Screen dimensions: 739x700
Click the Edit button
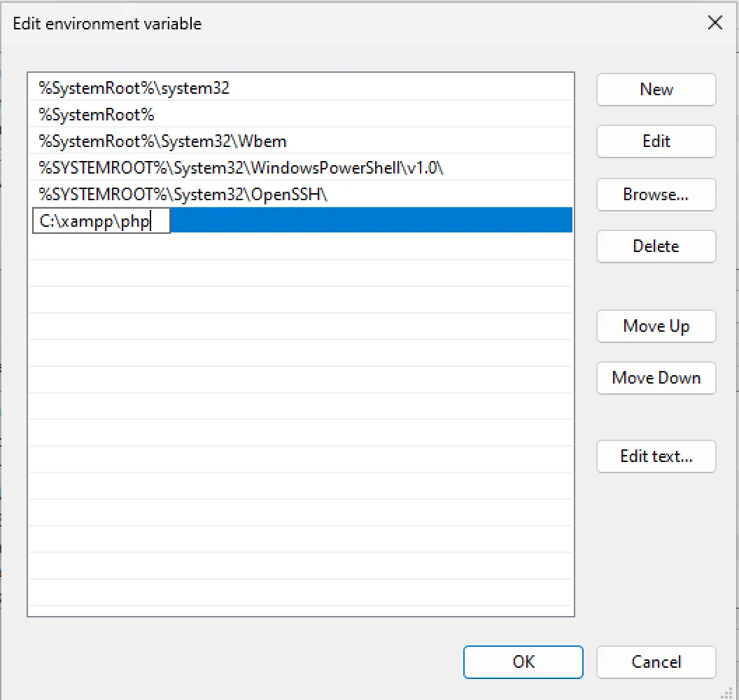coord(656,141)
